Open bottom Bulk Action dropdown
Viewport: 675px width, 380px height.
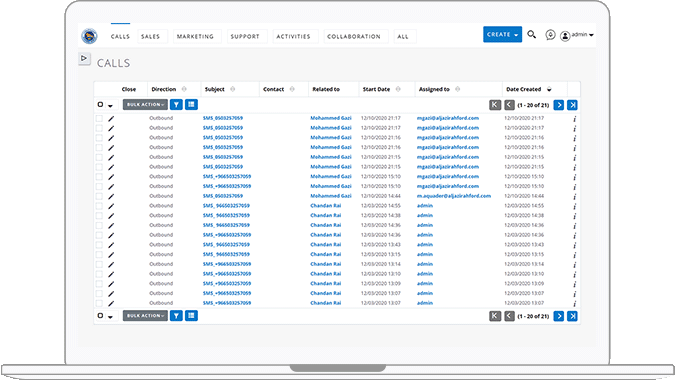click(x=145, y=316)
